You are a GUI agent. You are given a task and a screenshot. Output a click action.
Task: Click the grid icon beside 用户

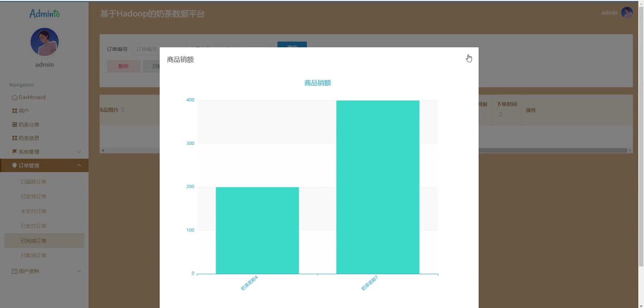coord(14,111)
